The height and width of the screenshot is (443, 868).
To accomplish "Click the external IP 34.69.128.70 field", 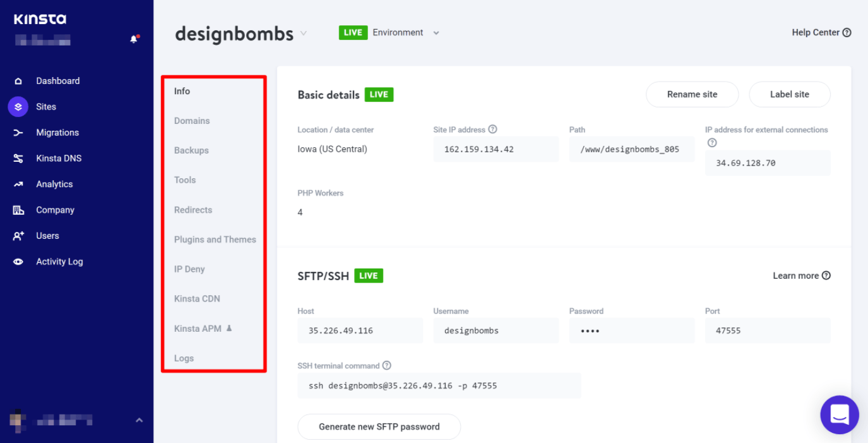I will pyautogui.click(x=768, y=163).
